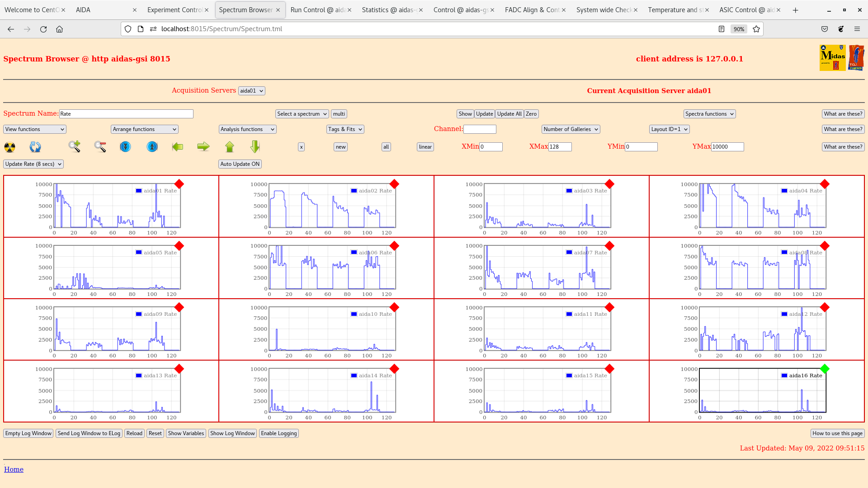Image resolution: width=868 pixels, height=488 pixels.
Task: Click the blue aida01 Rate legend swatch
Action: click(139, 191)
